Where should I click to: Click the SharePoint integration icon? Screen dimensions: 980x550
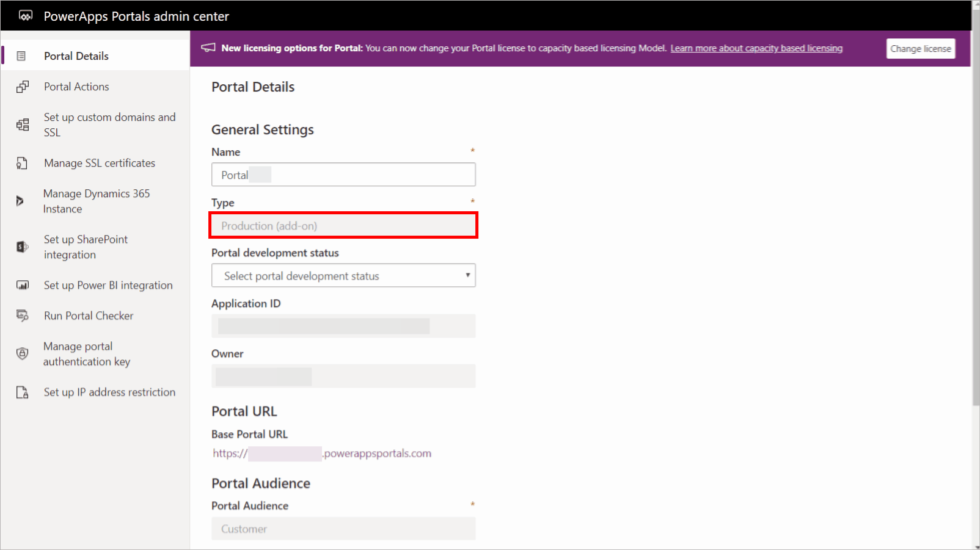[x=23, y=247]
